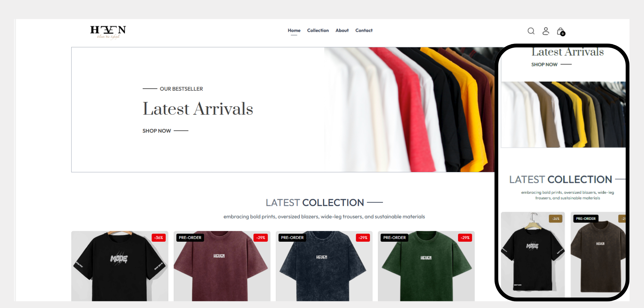The width and height of the screenshot is (644, 308).
Task: Open the search magnifier icon
Action: 531,31
